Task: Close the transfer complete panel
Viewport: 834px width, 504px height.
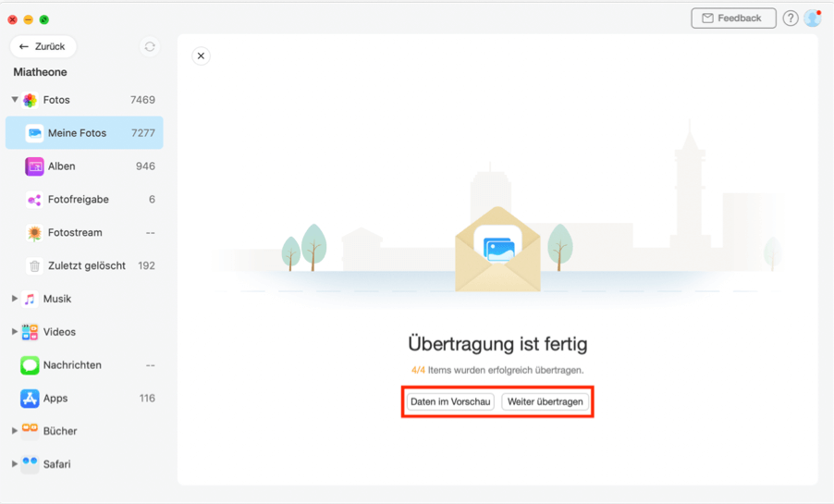Action: tap(201, 56)
